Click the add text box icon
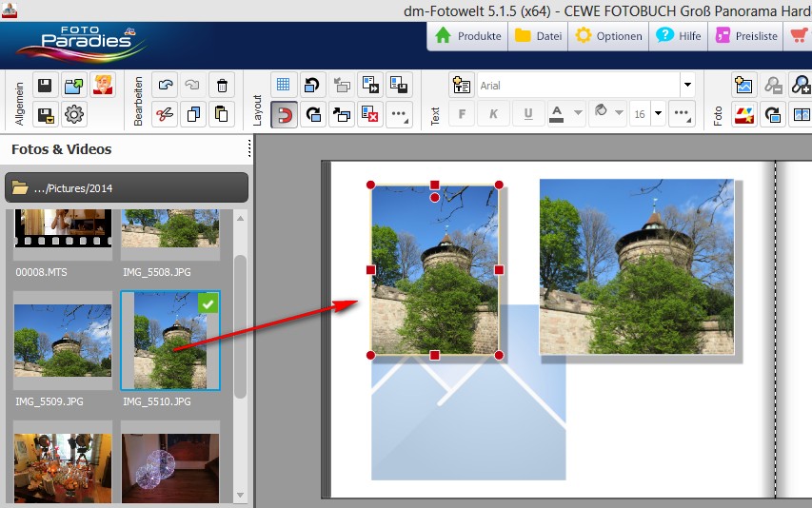Viewport: 812px width, 508px height. tap(462, 85)
